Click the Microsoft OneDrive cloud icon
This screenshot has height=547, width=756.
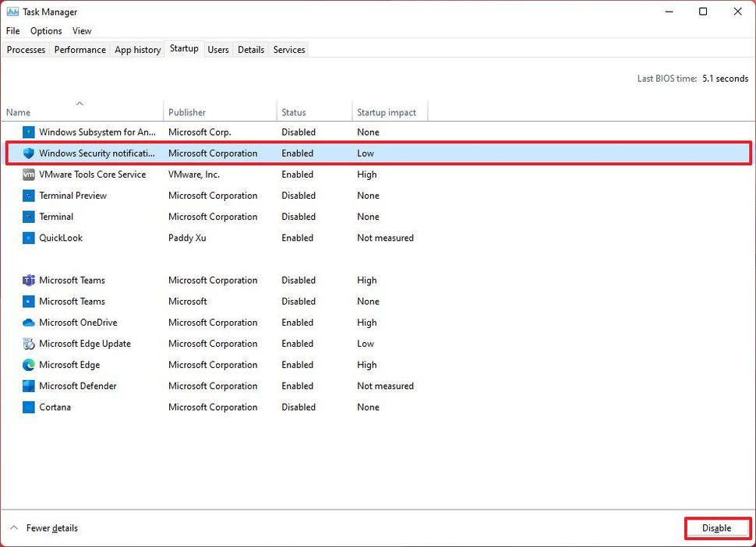click(x=29, y=323)
